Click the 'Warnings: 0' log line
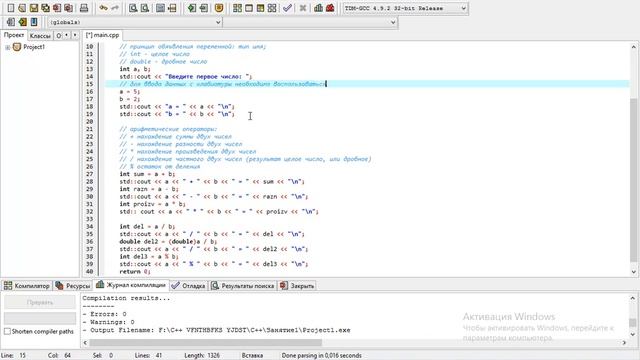The width and height of the screenshot is (640, 360). [109, 322]
